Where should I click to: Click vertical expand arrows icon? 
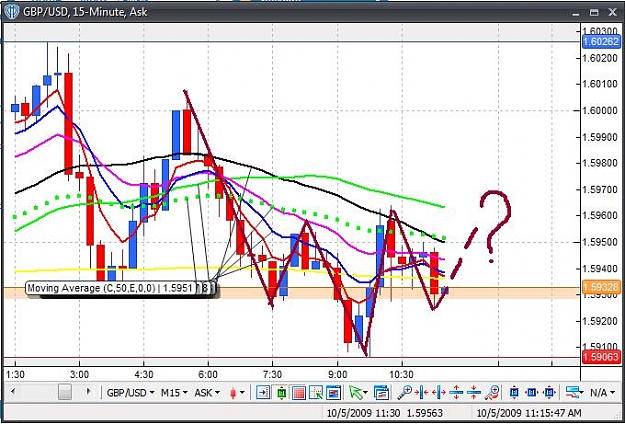pyautogui.click(x=456, y=393)
